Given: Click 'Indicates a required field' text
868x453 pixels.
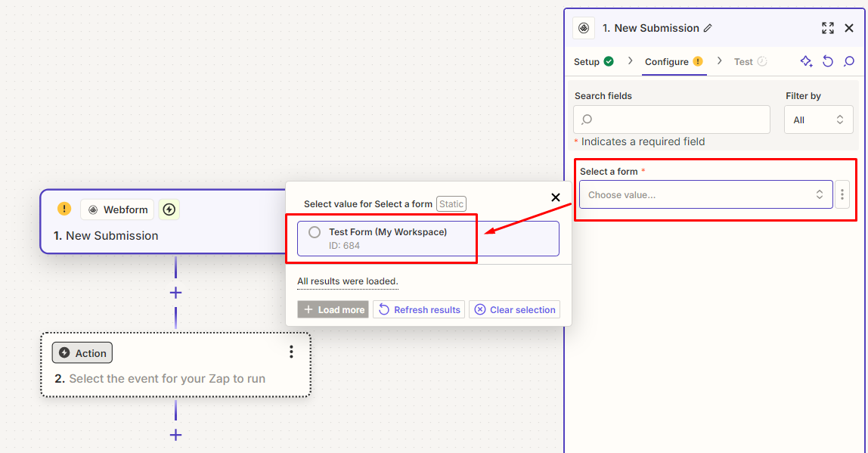Looking at the screenshot, I should pyautogui.click(x=643, y=141).
